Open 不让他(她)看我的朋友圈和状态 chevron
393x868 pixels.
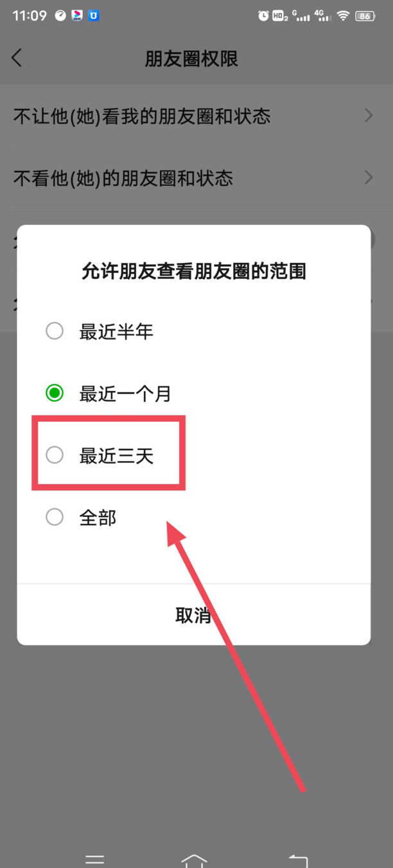[369, 116]
